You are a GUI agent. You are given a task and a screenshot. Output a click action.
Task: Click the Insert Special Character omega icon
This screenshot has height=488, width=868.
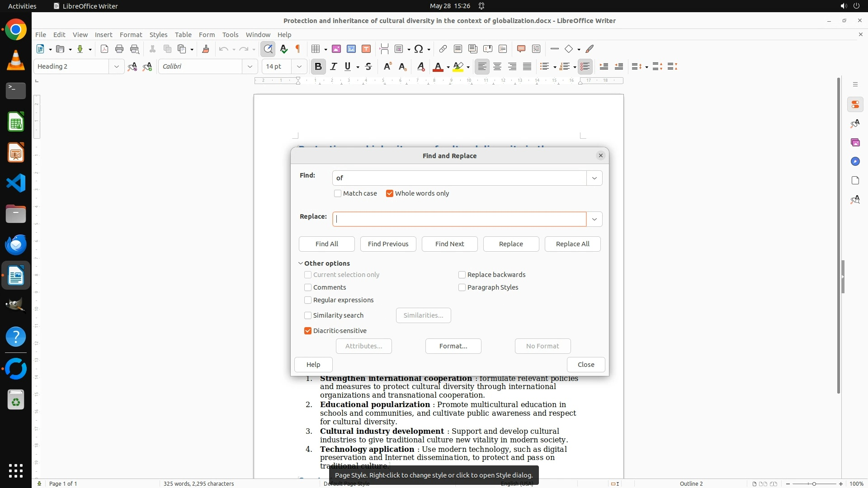(419, 49)
